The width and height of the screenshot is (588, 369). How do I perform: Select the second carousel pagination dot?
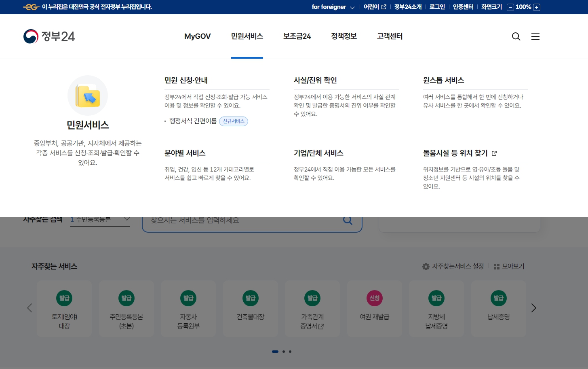point(283,352)
